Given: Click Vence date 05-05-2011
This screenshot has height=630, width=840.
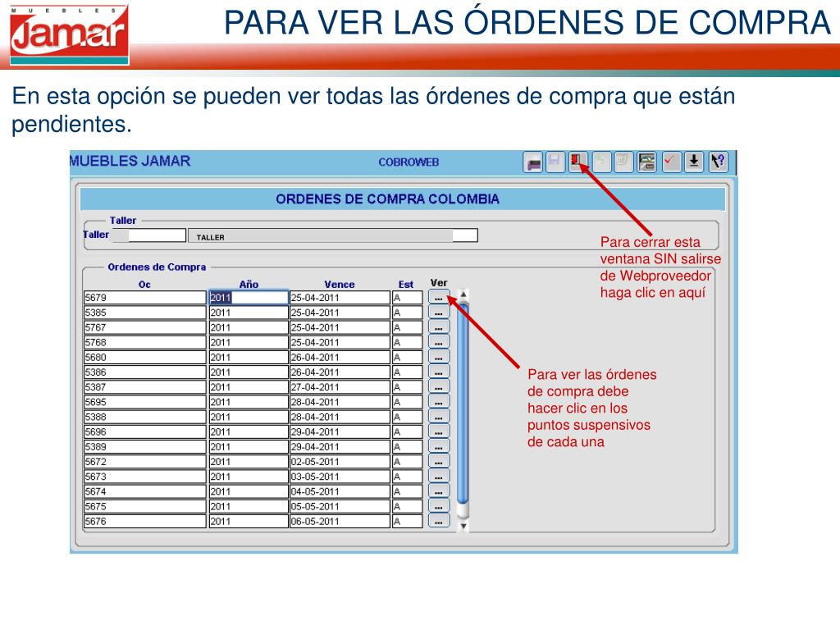Looking at the screenshot, I should 340,507.
